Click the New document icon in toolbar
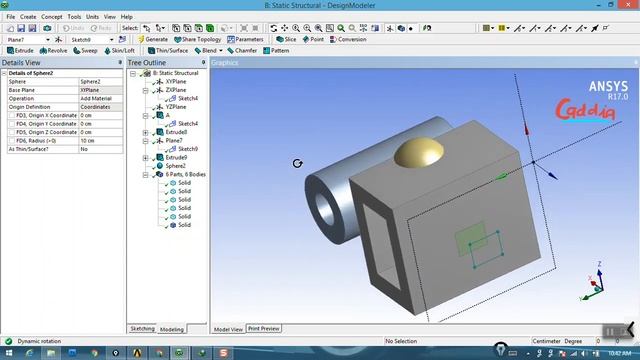 [10, 28]
